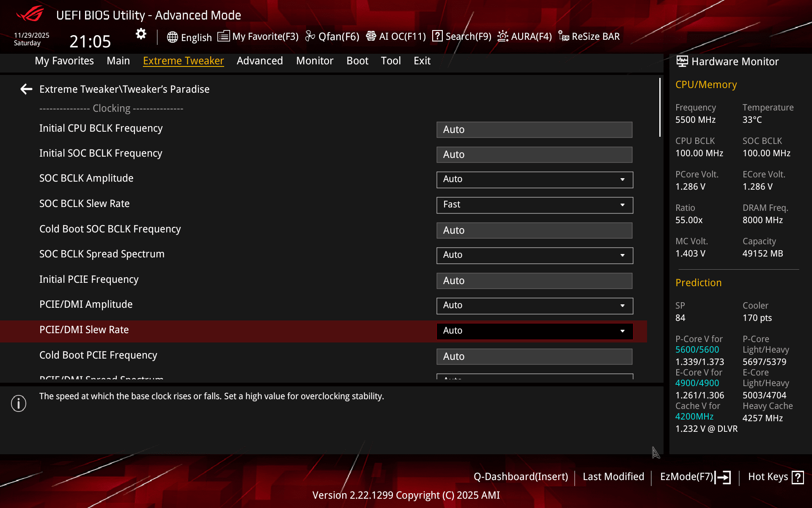The width and height of the screenshot is (812, 508).
Task: Open Qfan(F6) fan control
Action: click(332, 36)
